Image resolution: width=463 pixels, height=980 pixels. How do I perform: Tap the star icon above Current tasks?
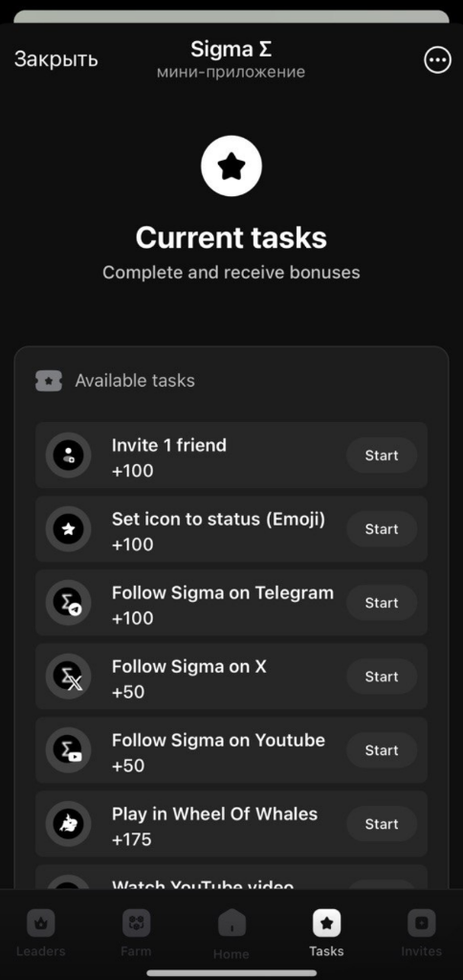coord(231,167)
